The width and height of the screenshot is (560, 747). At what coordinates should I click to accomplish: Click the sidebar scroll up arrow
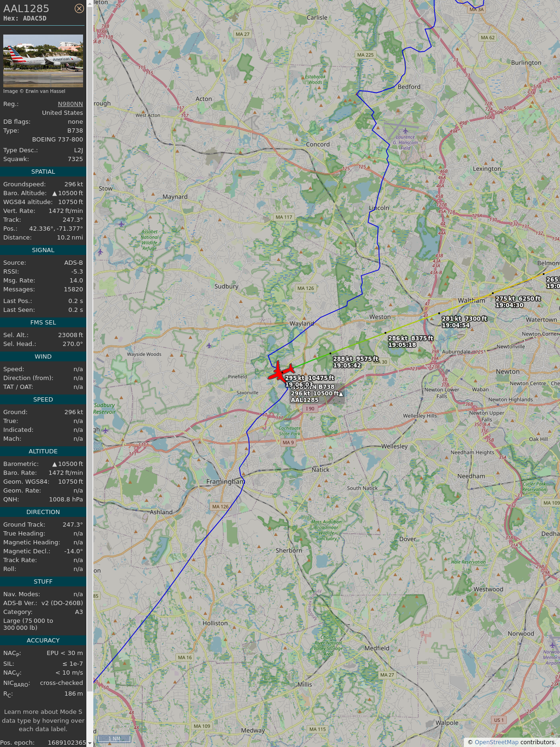click(x=90, y=3)
